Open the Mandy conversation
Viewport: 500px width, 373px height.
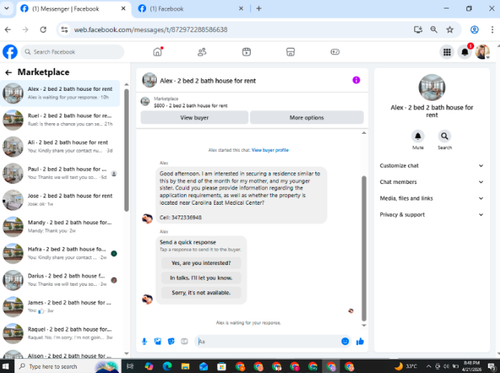point(60,226)
